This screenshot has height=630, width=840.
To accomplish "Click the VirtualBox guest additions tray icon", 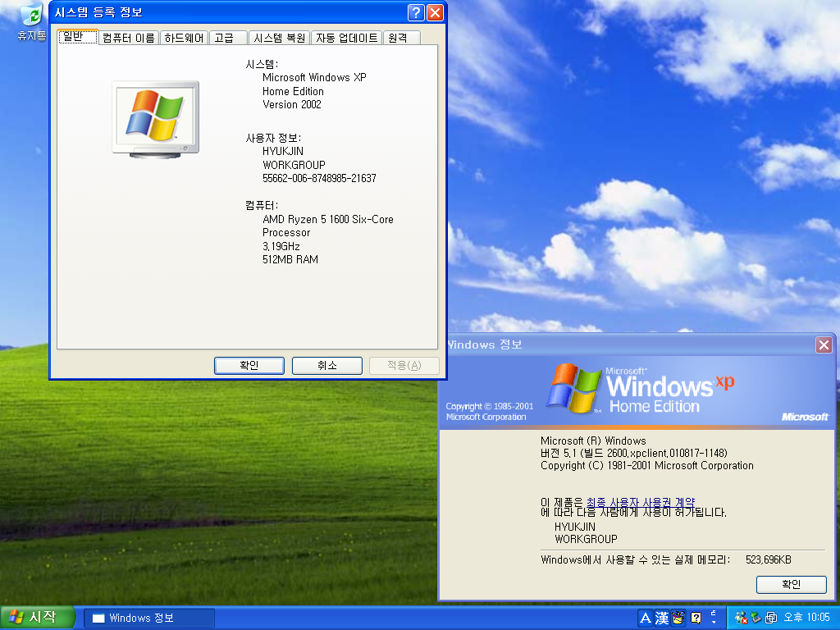I will [770, 618].
